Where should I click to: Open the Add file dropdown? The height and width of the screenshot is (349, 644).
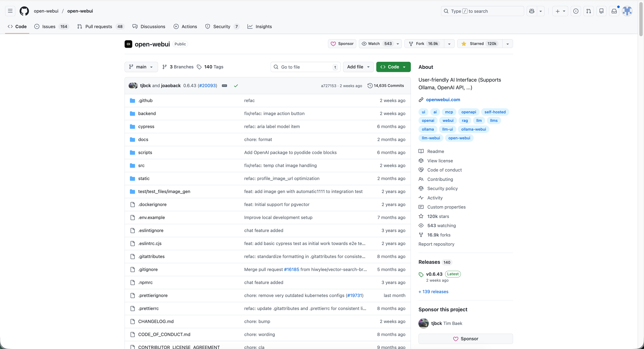358,67
